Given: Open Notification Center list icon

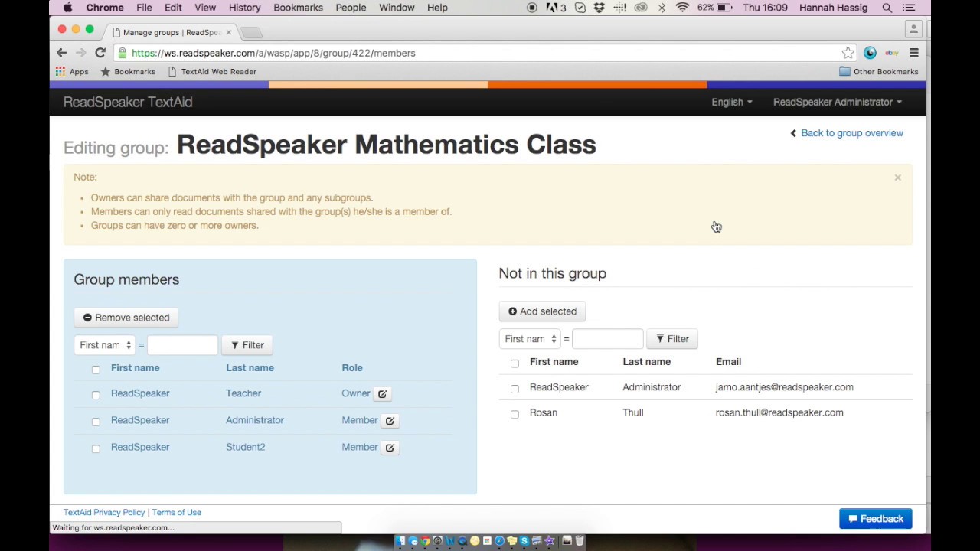Looking at the screenshot, I should 909,8.
